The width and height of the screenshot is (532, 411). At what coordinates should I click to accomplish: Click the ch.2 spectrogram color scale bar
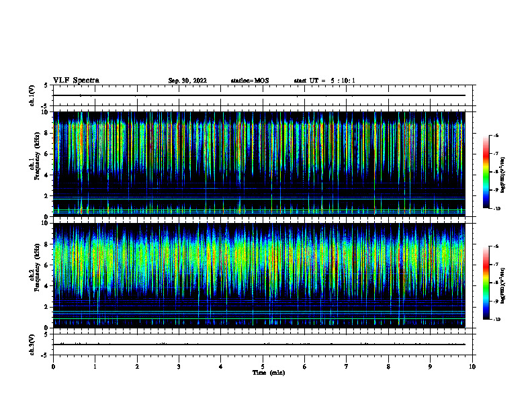(x=486, y=283)
